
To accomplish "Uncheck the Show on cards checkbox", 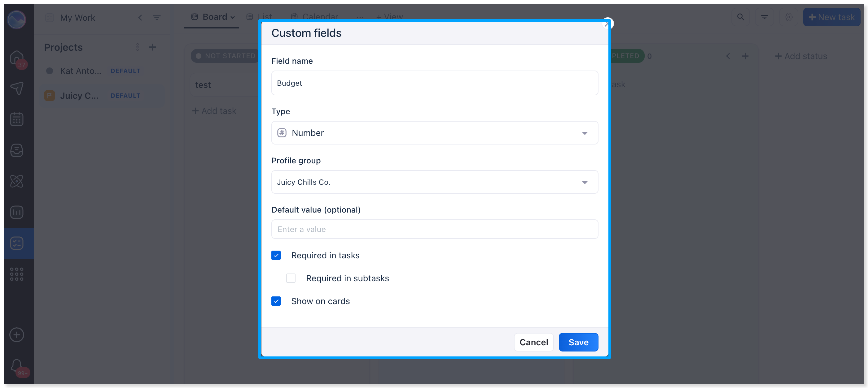I will pos(276,301).
